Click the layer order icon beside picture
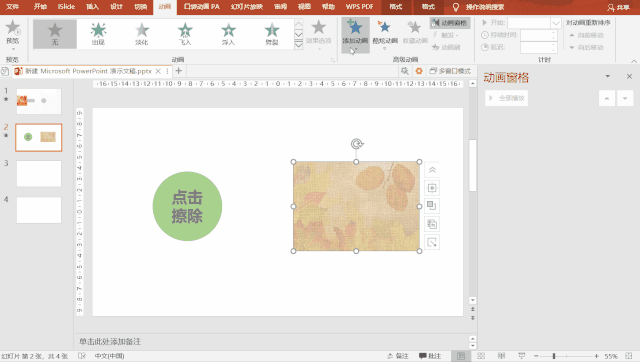Image resolution: width=640 pixels, height=362 pixels. (x=432, y=206)
